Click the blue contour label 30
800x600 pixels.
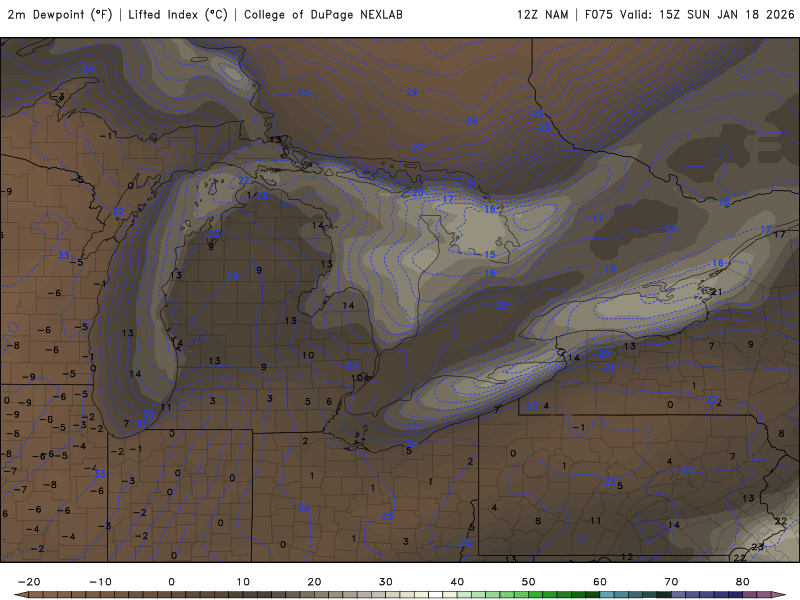tap(148, 414)
